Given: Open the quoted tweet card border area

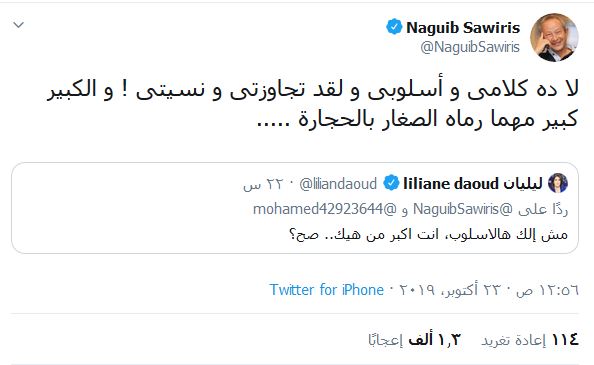Looking at the screenshot, I should 295,208.
